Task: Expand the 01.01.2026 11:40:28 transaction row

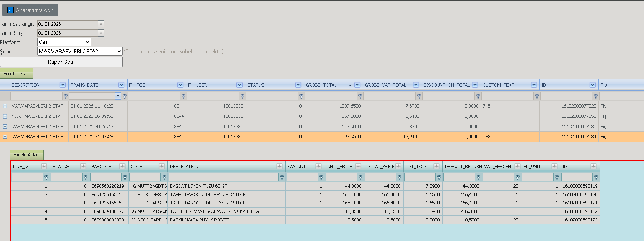Action: click(x=5, y=106)
